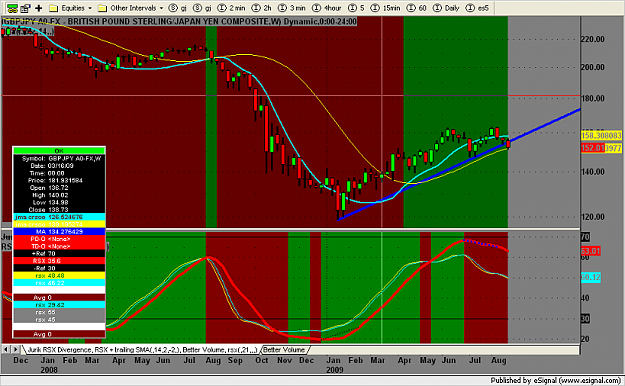Expand the Other Intervals dropdown arrow

pyautogui.click(x=161, y=8)
